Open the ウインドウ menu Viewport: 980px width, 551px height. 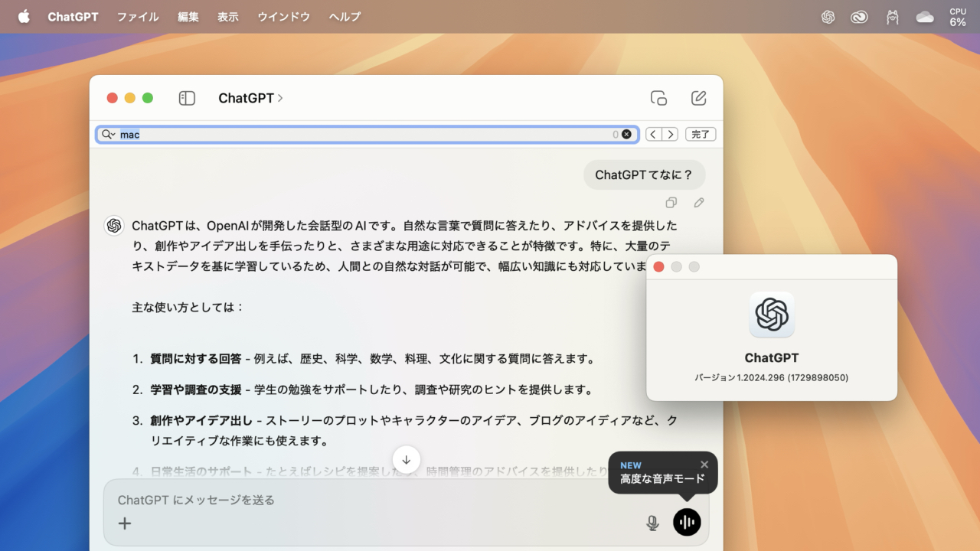pyautogui.click(x=284, y=16)
